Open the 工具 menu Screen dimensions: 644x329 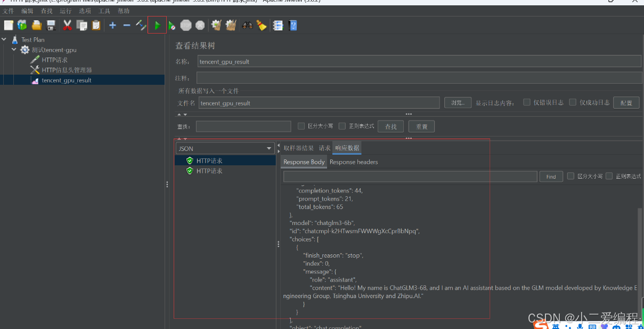pos(104,11)
